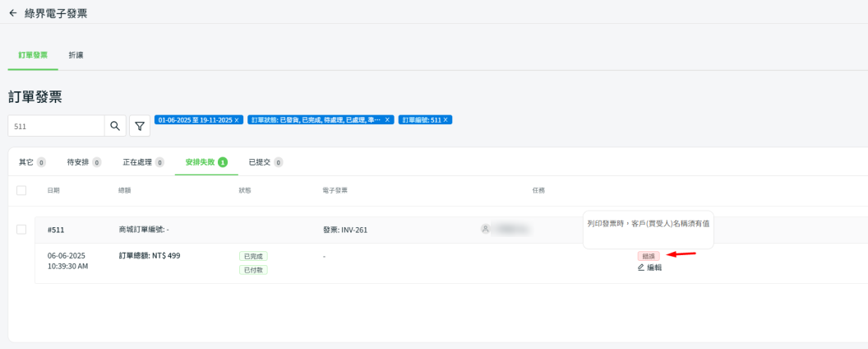The height and width of the screenshot is (349, 868).
Task: Remove the 訂單編號: 511 filter chip
Action: [446, 120]
